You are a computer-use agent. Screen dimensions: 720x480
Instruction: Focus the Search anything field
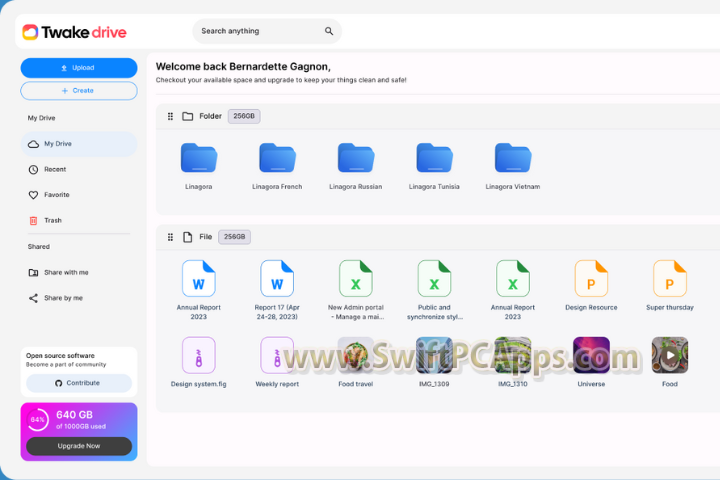[x=267, y=31]
